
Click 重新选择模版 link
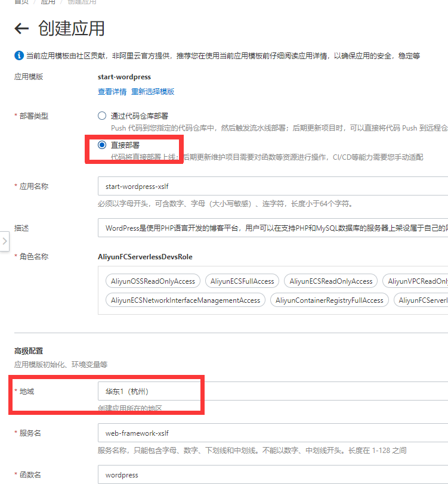coord(153,92)
